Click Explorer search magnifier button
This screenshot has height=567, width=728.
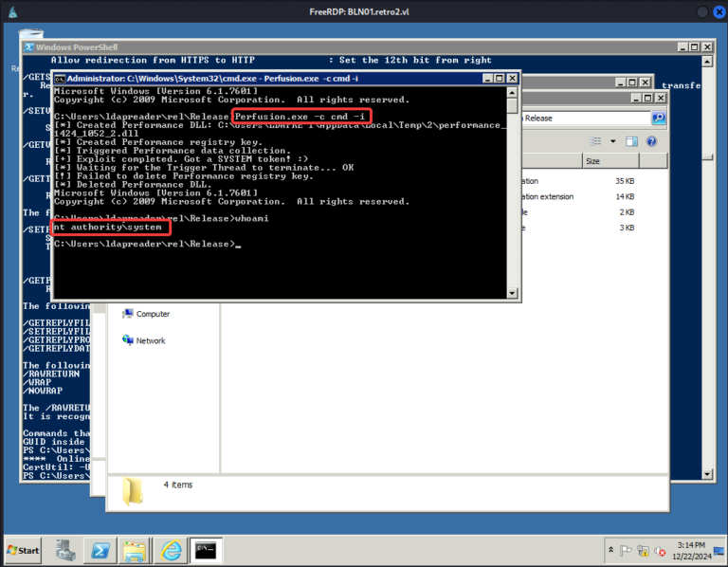coord(659,118)
